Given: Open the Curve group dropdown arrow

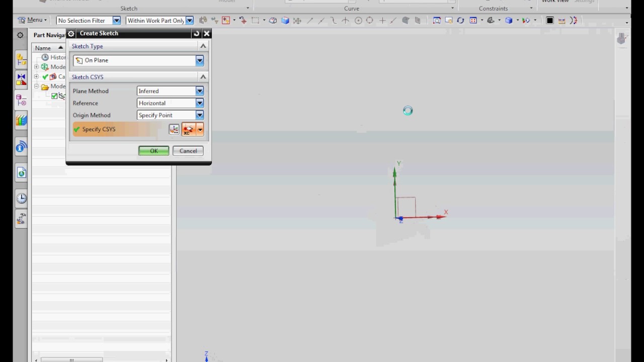Looking at the screenshot, I should point(452,9).
